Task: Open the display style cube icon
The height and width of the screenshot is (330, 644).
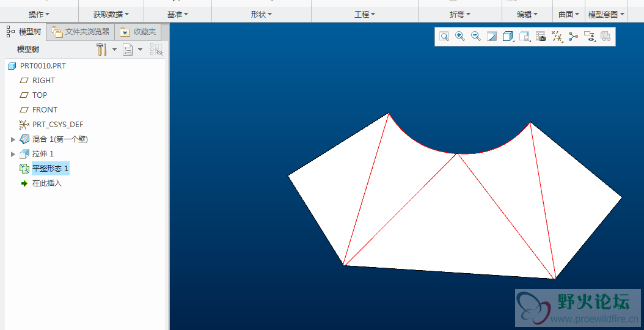Action: [508, 37]
